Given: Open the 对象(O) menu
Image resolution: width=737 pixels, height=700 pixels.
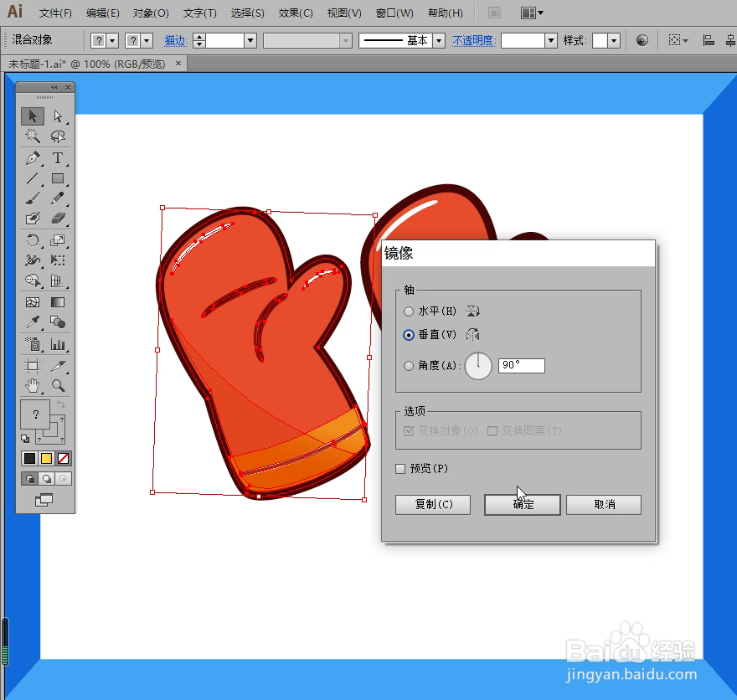Looking at the screenshot, I should point(151,13).
